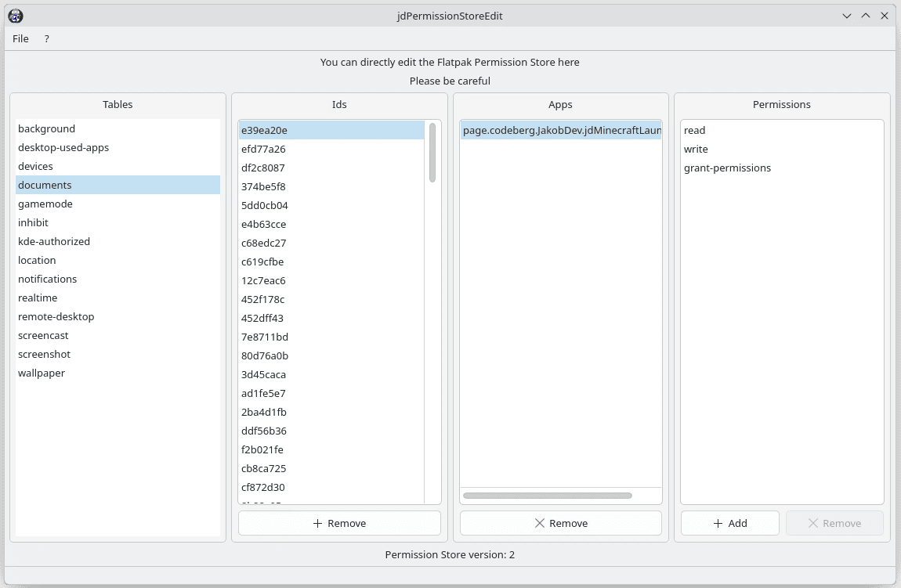This screenshot has width=901, height=588.
Task: Select the write permission
Action: pyautogui.click(x=782, y=149)
